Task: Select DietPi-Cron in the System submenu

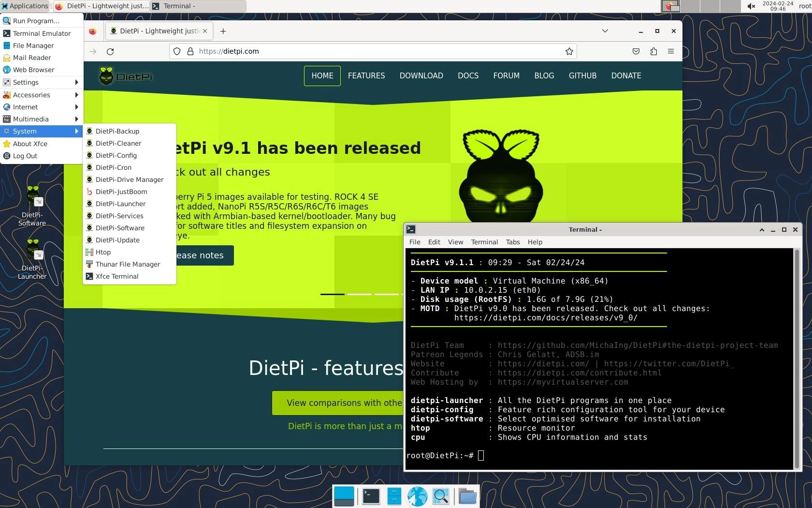Action: pyautogui.click(x=130, y=167)
